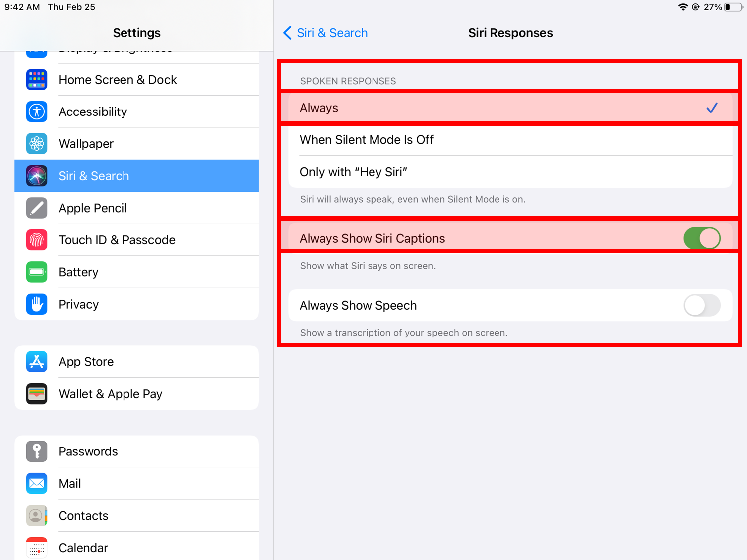Tap the Contacts icon

(x=37, y=516)
